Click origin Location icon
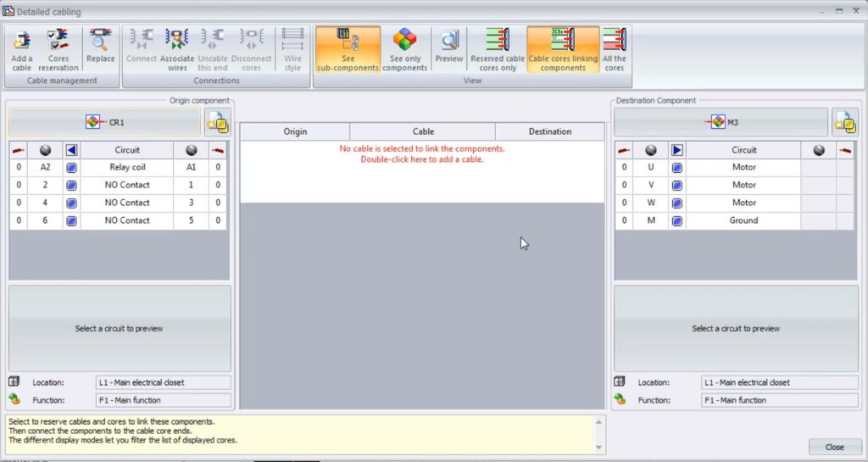 click(x=14, y=381)
